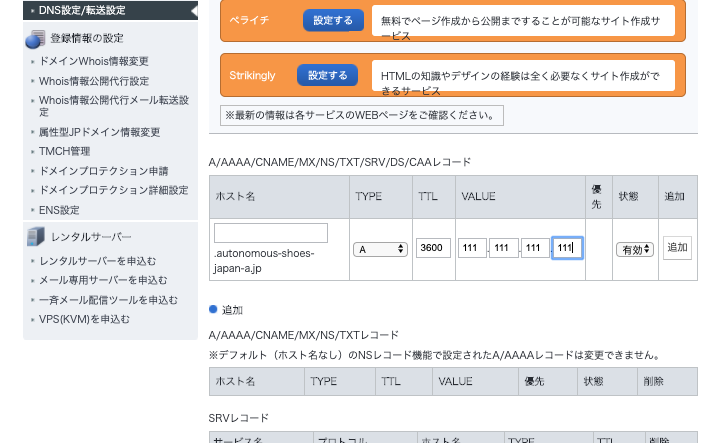Click 設定する button for ペライチ
Image resolution: width=717 pixels, height=443 pixels.
(333, 20)
